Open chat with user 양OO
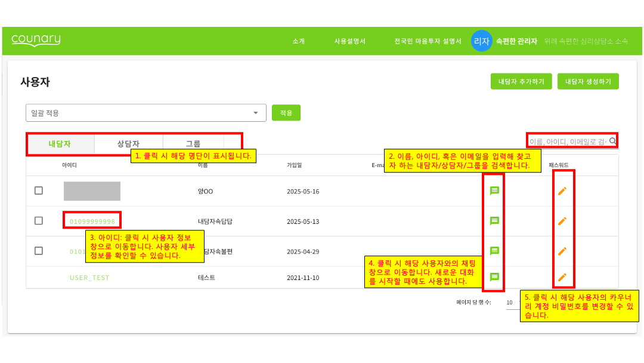Image resolution: width=644 pixels, height=363 pixels. [494, 190]
